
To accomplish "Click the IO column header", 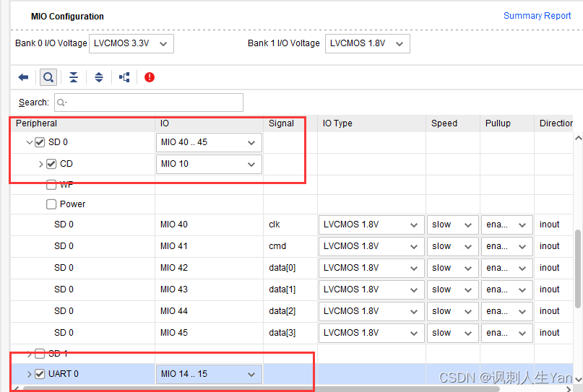I will [209, 123].
